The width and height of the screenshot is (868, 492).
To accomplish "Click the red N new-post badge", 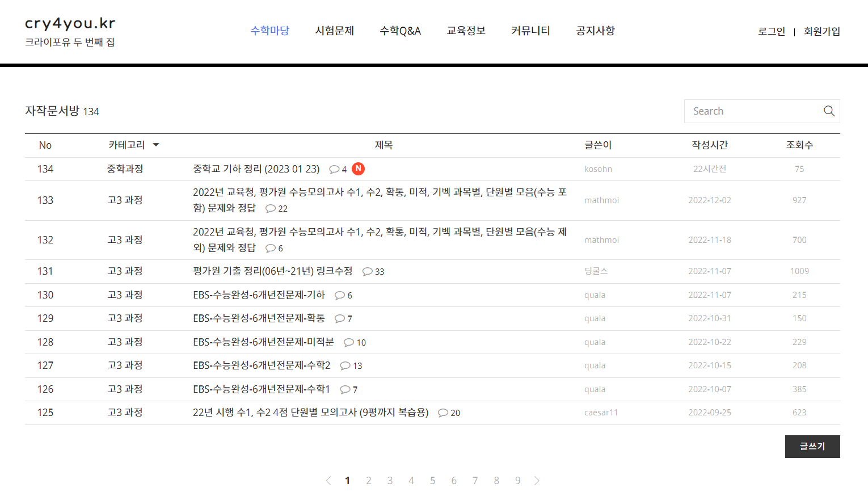I will [x=358, y=169].
